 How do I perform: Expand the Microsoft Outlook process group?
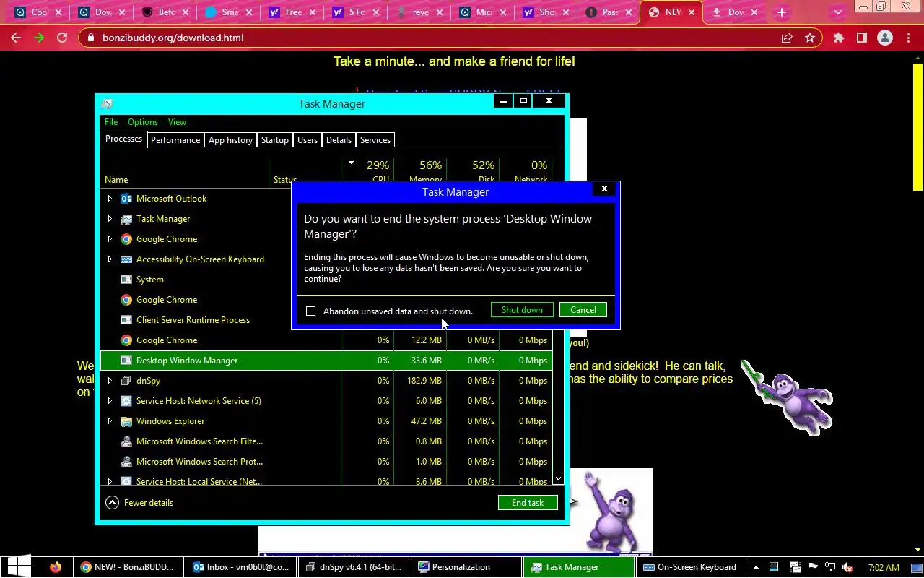[x=110, y=199]
